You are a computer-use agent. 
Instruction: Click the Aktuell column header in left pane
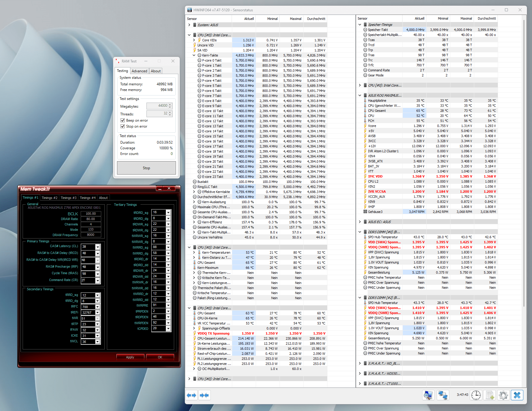point(244,19)
